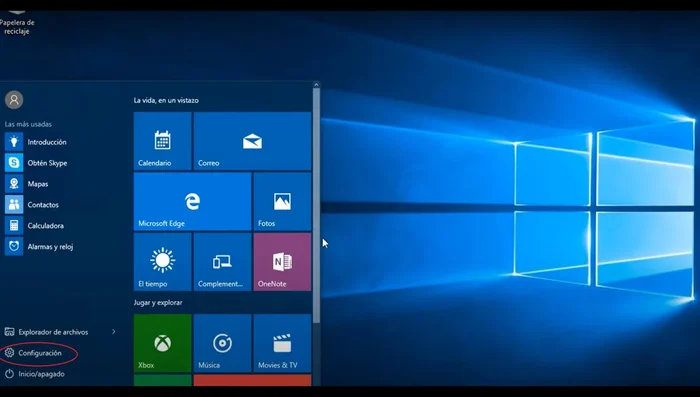This screenshot has height=397, width=700.
Task: Click the 'La vida, en un vistazo' heading
Action: [166, 100]
